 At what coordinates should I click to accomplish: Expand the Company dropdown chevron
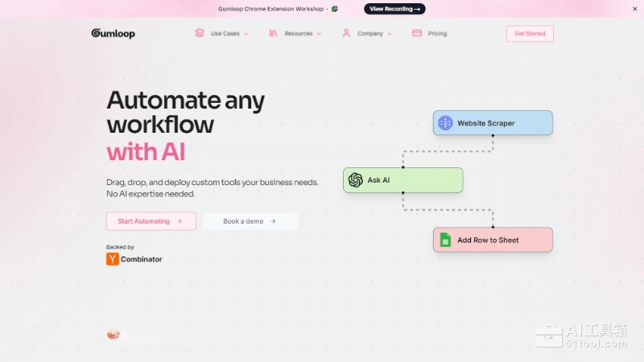[390, 34]
